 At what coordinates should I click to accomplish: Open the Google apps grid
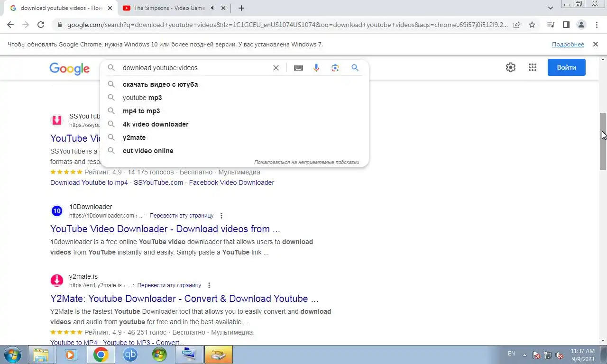[x=533, y=67]
